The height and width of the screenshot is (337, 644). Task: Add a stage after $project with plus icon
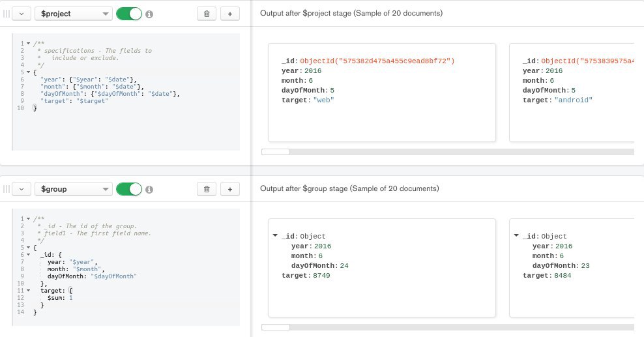[x=230, y=14]
